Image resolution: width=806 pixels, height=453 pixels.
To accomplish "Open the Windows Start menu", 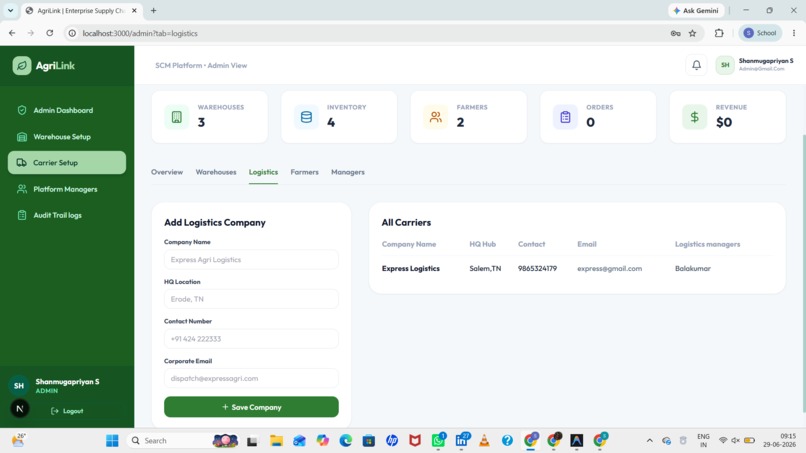I will click(x=112, y=441).
